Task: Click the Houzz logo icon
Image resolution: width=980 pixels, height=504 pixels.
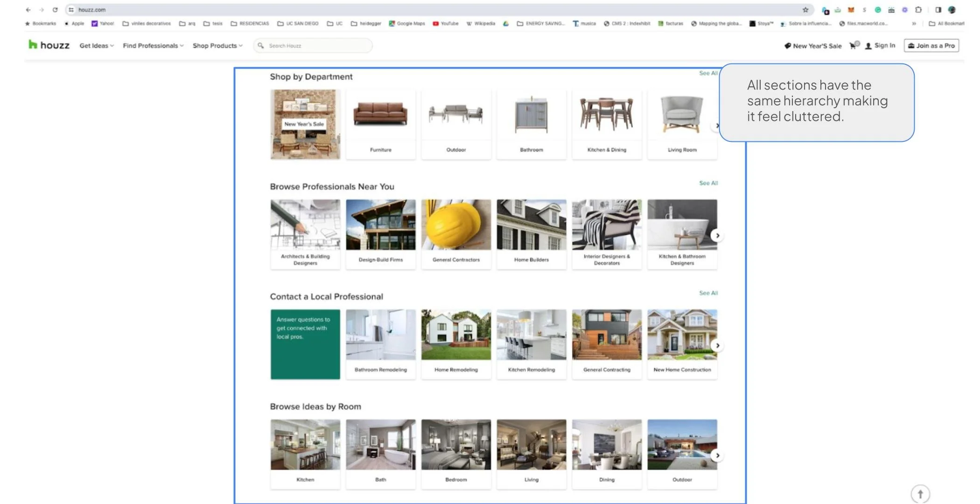Action: [33, 45]
